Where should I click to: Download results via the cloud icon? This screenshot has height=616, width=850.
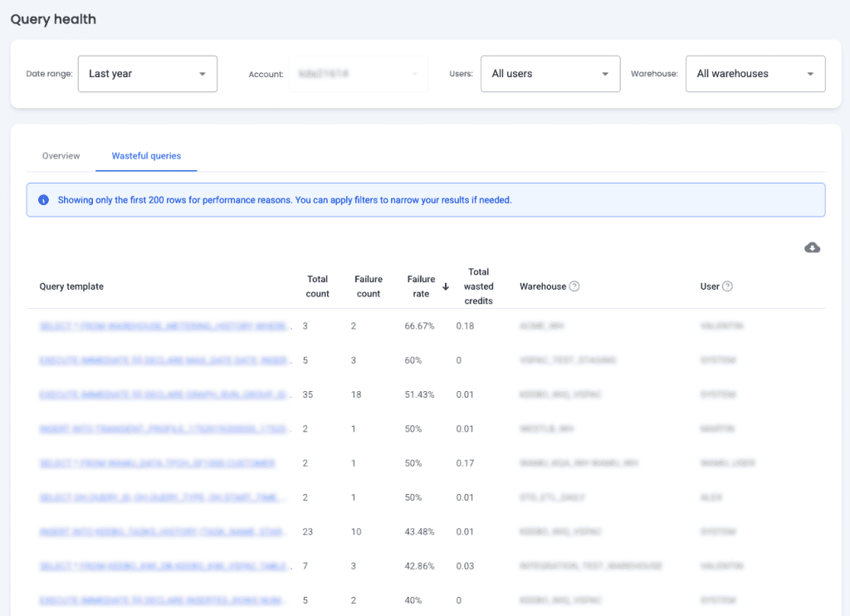[x=812, y=247]
